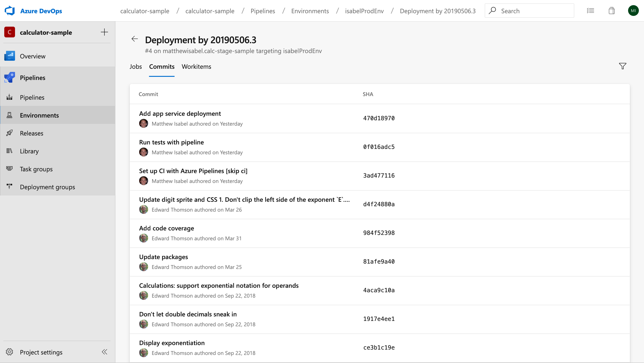Click the red C project icon
Viewport: 644px width, 363px height.
[x=9, y=32]
